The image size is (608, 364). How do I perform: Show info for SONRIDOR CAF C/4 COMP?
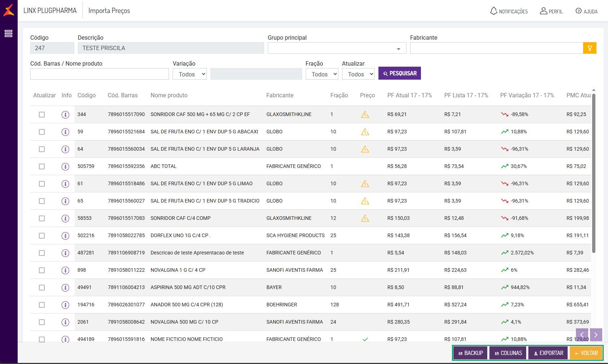point(65,218)
